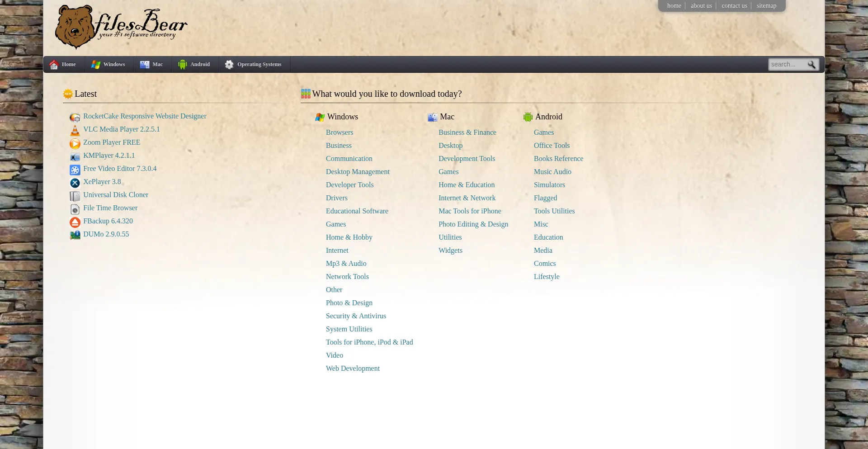Click the VLC Media Player cone icon
The image size is (868, 449).
point(75,131)
